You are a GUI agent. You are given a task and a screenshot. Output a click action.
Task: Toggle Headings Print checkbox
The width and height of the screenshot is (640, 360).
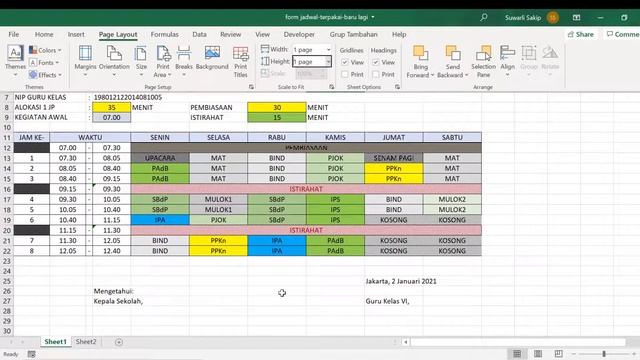click(376, 74)
